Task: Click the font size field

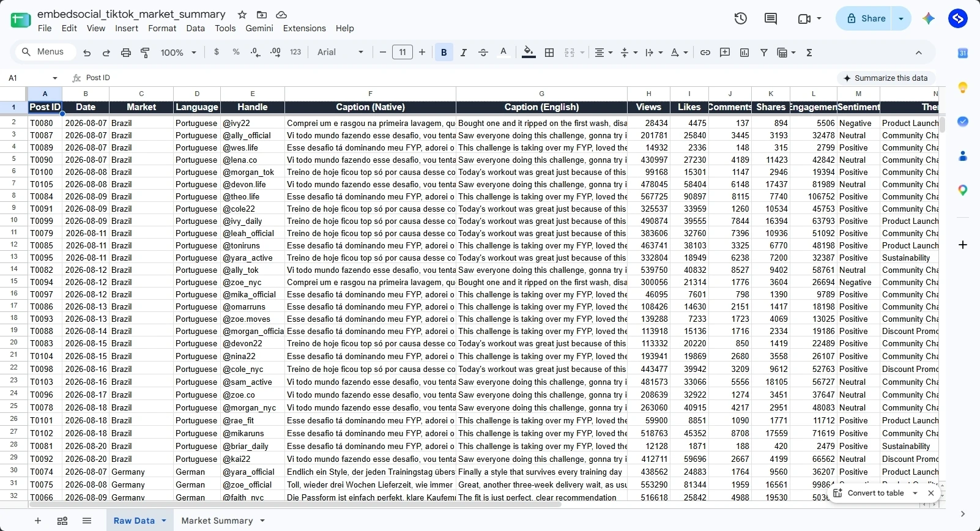Action: [403, 53]
